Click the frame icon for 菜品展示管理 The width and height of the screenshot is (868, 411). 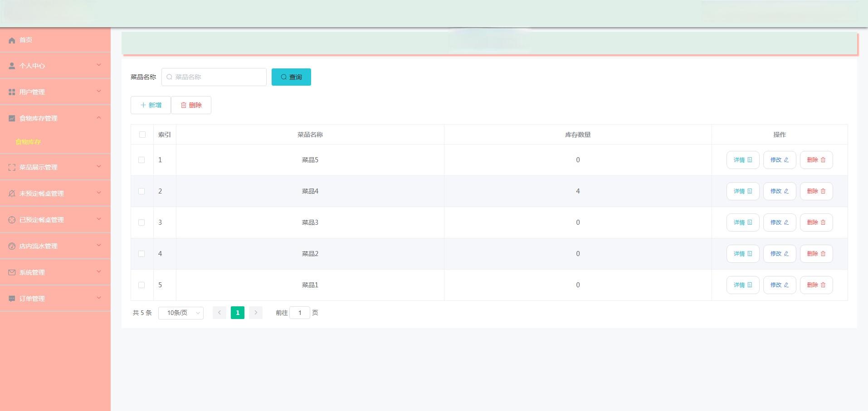pos(12,168)
